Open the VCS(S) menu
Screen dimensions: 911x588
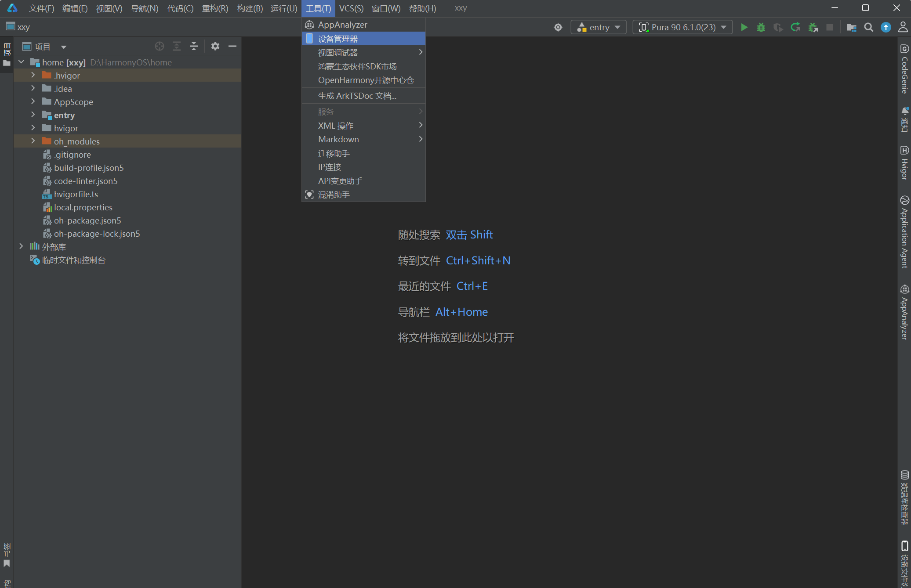click(x=351, y=8)
